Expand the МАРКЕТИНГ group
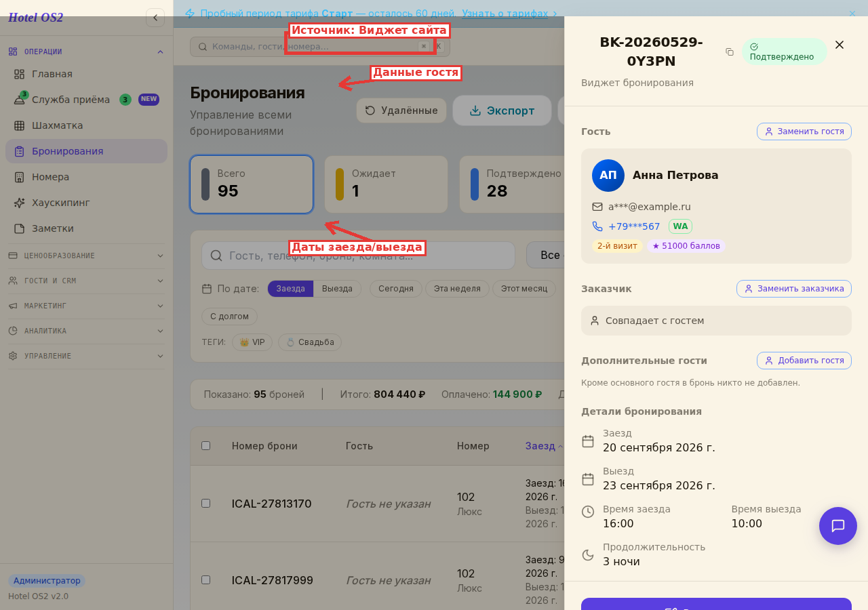 tap(86, 306)
